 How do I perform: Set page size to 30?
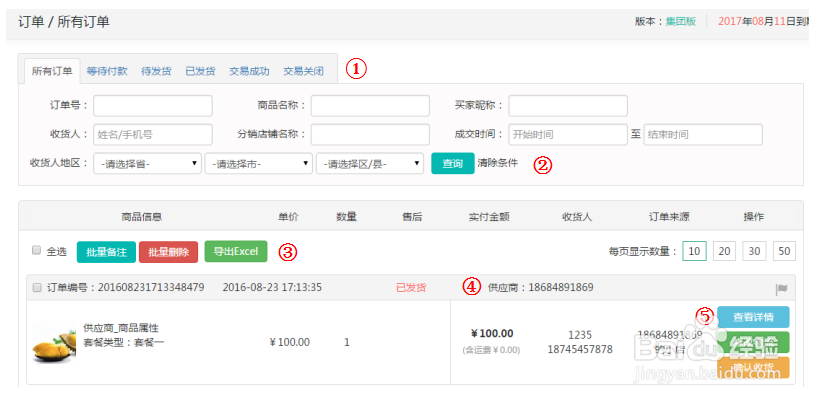pos(754,251)
